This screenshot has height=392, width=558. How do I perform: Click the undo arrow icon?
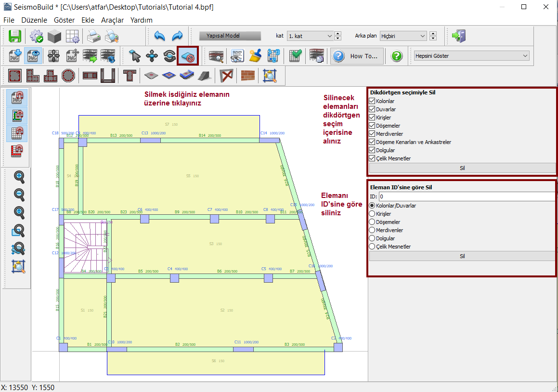tap(159, 36)
